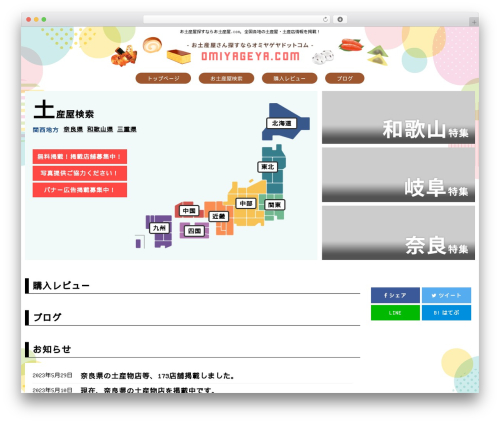Click the red 無料掲載 shop listing banner
The width and height of the screenshot is (500, 423).
coord(80,156)
